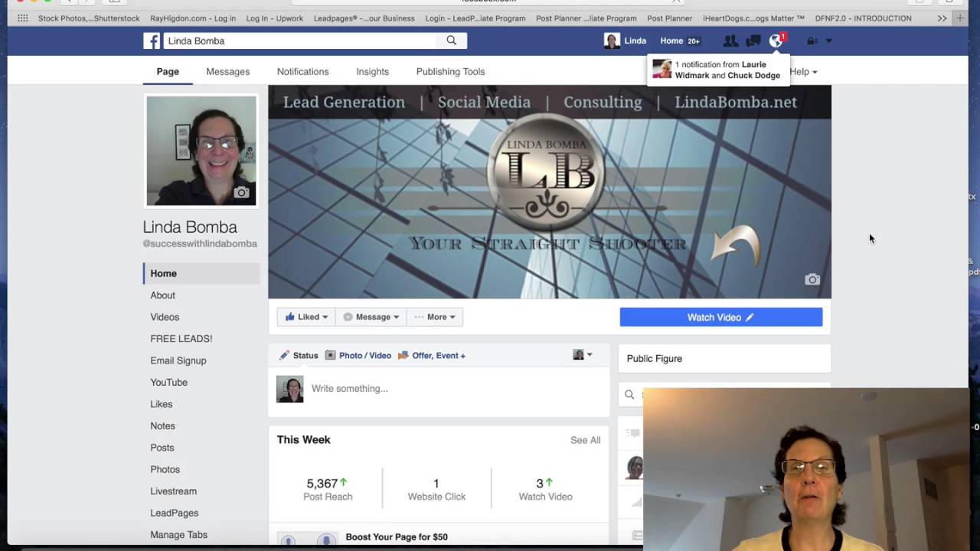Click the Facebook search field
This screenshot has width=980, height=551.
pyautogui.click(x=300, y=41)
